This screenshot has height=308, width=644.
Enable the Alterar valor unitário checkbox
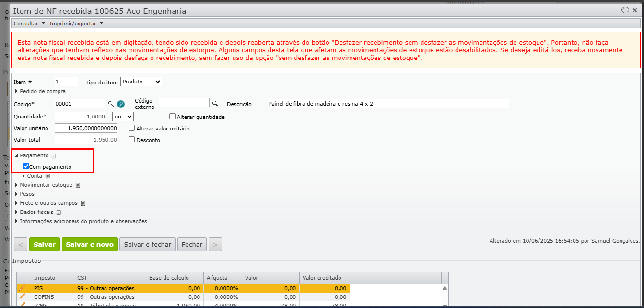click(x=132, y=128)
